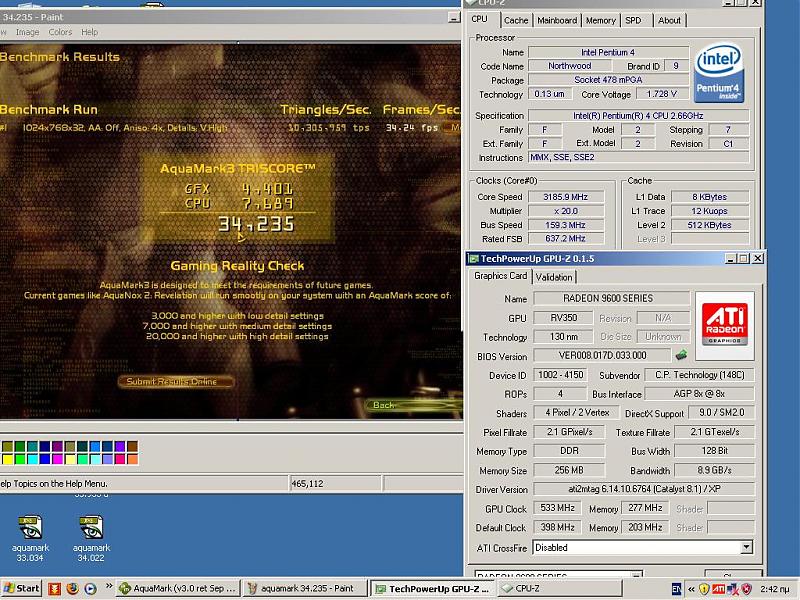
Task: Click the CPU Name value Intel Pentium 4
Action: tap(608, 52)
